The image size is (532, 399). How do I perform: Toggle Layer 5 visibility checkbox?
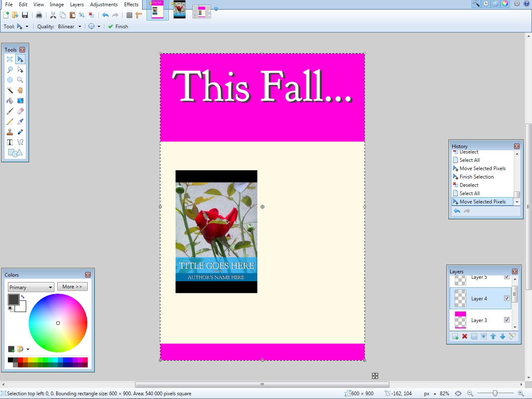pos(507,277)
